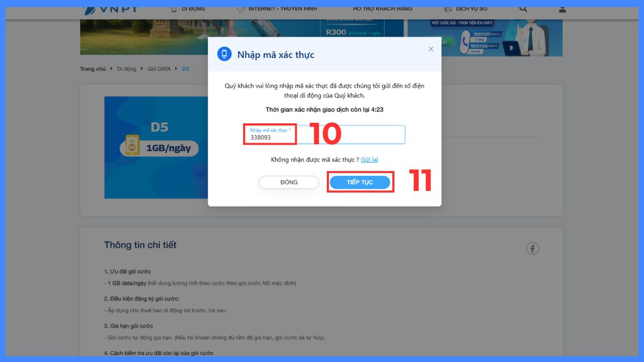The height and width of the screenshot is (362, 644).
Task: Click the user account icon top right
Action: point(561,9)
